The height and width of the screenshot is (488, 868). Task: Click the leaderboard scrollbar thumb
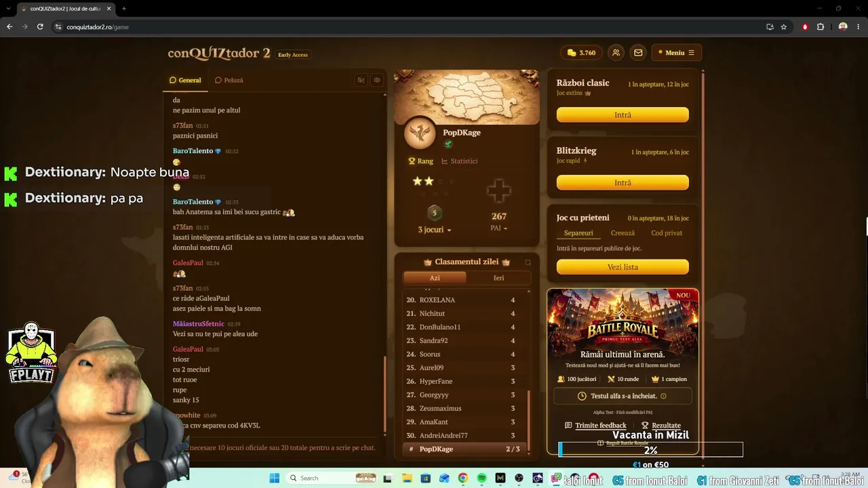pos(528,420)
